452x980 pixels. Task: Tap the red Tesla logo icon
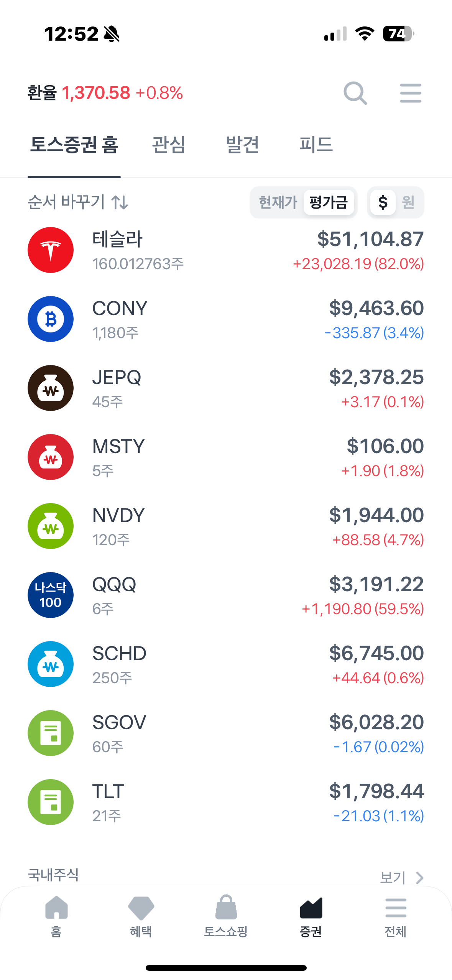[51, 250]
